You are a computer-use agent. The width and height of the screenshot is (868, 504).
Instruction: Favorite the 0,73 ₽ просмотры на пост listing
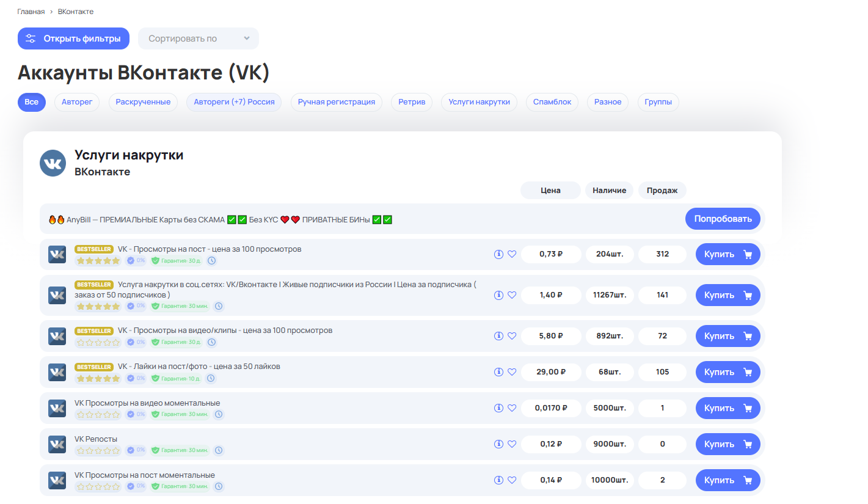click(512, 254)
